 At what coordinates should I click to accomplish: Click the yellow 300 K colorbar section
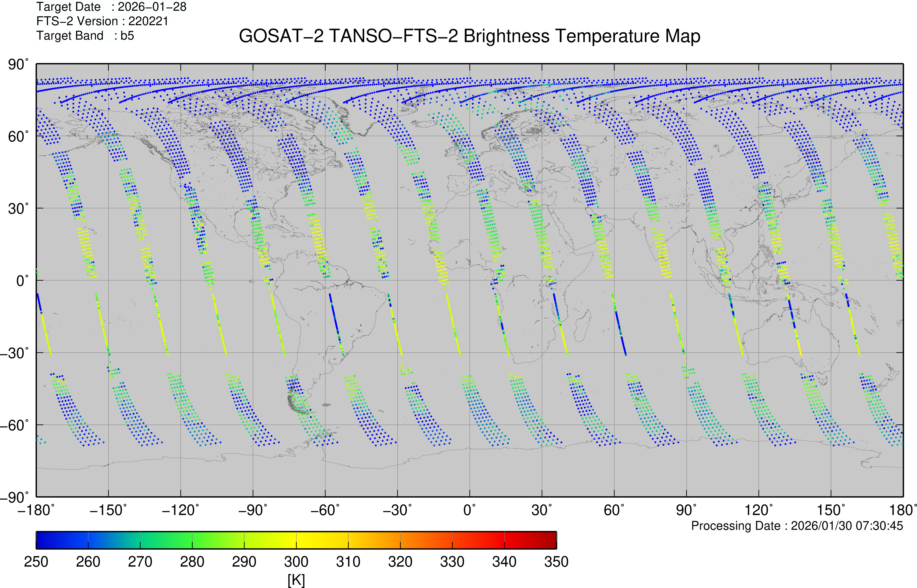[x=296, y=540]
